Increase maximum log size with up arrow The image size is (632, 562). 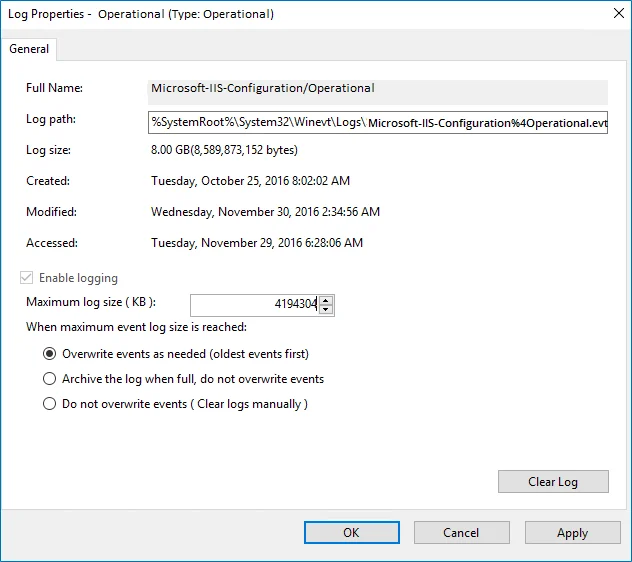coord(326,300)
